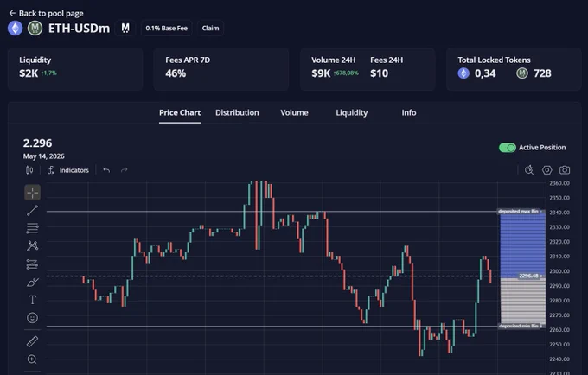Click the Fees APR 7D 46% value
The image size is (588, 375).
click(x=176, y=73)
